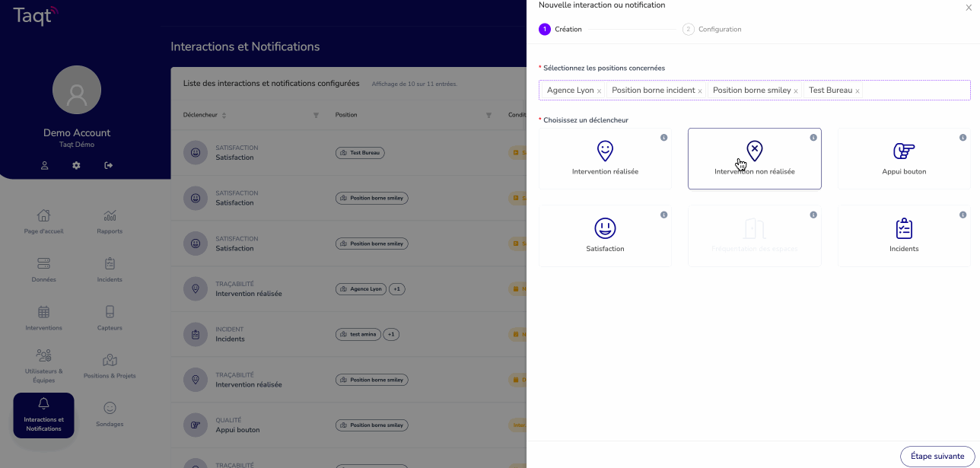
Task: Remove Position borne smiley tag
Action: point(796,91)
